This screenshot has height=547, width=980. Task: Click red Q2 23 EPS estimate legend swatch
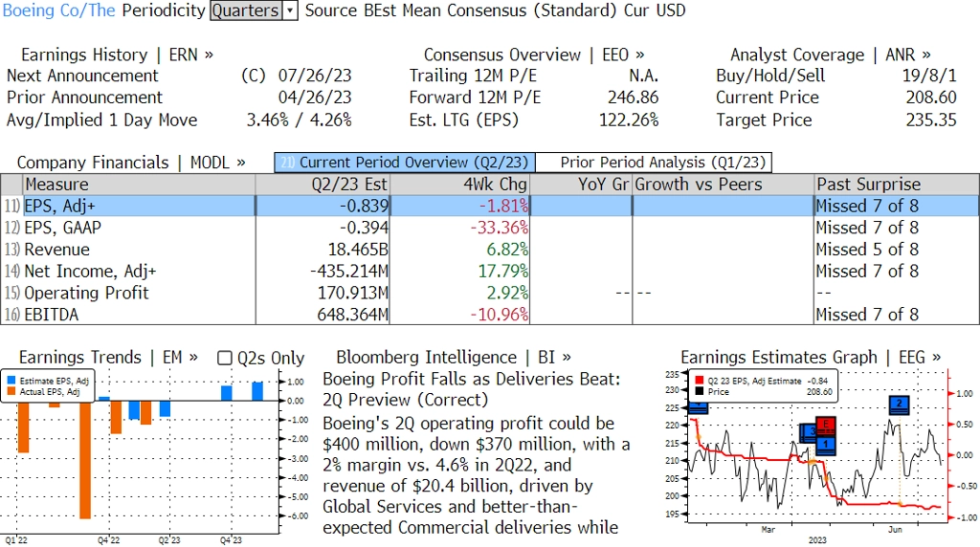point(699,381)
